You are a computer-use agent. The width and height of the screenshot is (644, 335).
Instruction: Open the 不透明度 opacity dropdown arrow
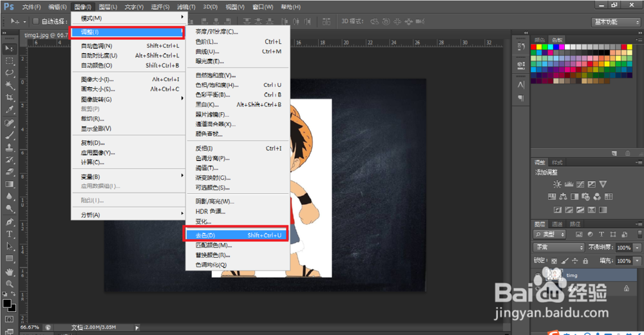point(637,247)
